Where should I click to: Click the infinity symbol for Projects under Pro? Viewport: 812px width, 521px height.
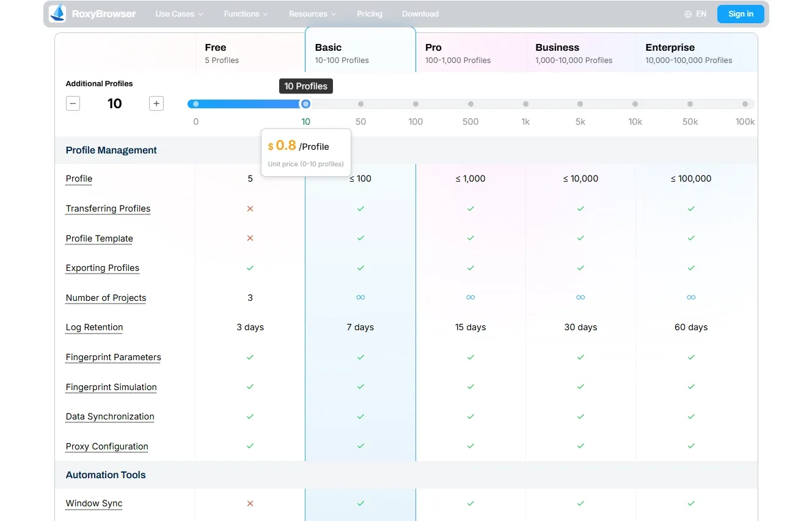click(x=470, y=297)
